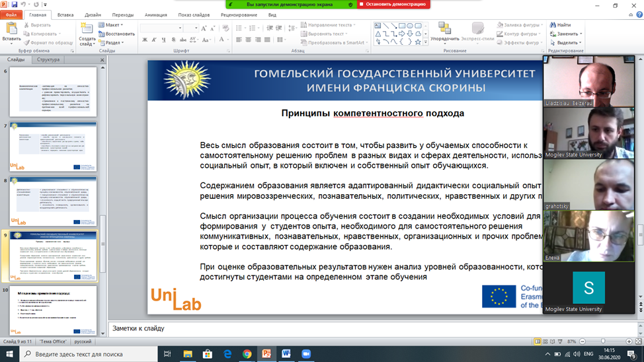644x362 pixels.
Task: Click the zoom in plus button
Action: pos(629,342)
